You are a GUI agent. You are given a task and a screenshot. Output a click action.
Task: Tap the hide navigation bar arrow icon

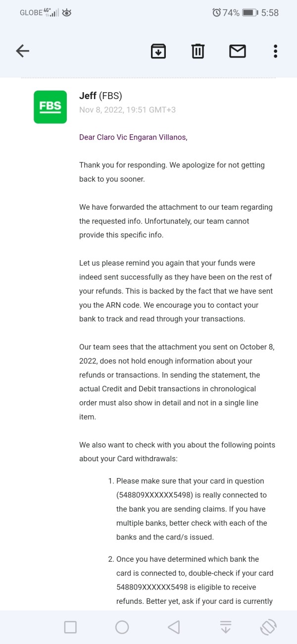226,627
